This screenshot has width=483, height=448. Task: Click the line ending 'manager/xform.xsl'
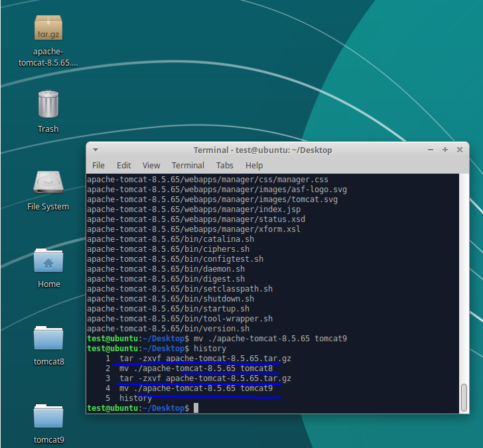tap(194, 229)
